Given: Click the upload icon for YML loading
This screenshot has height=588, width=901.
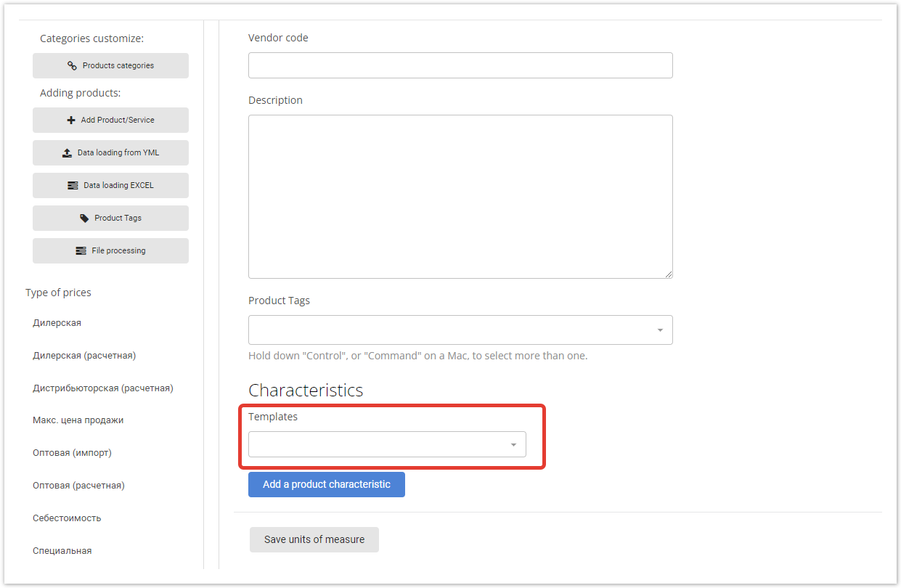Looking at the screenshot, I should (x=68, y=152).
